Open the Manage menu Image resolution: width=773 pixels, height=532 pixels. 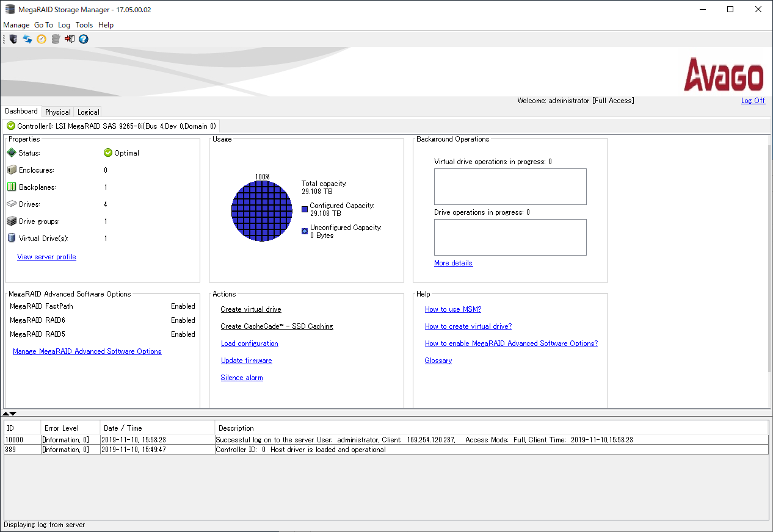pyautogui.click(x=16, y=25)
